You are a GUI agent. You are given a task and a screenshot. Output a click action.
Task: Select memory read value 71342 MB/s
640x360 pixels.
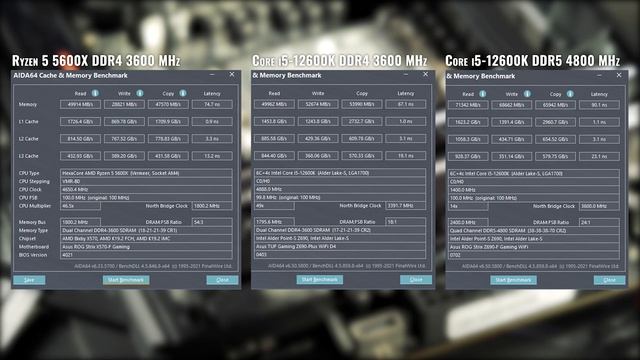(468, 105)
